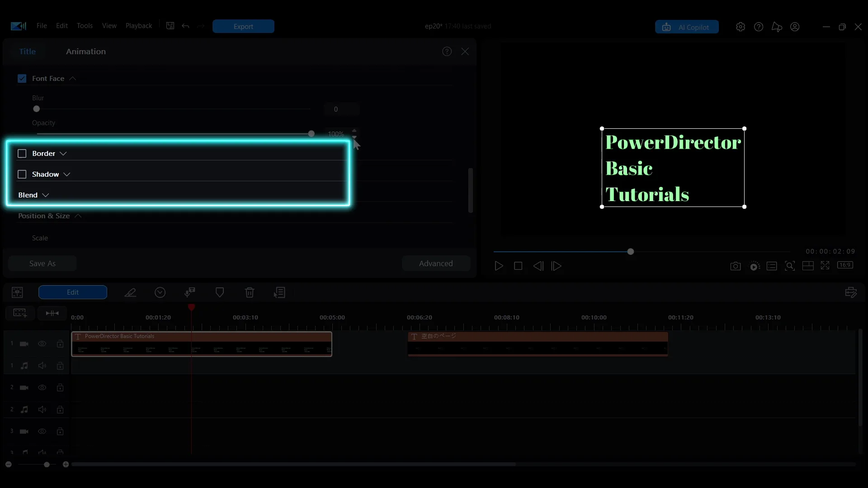Click the timeline track manager icon at right
This screenshot has width=868, height=488.
coord(851,292)
